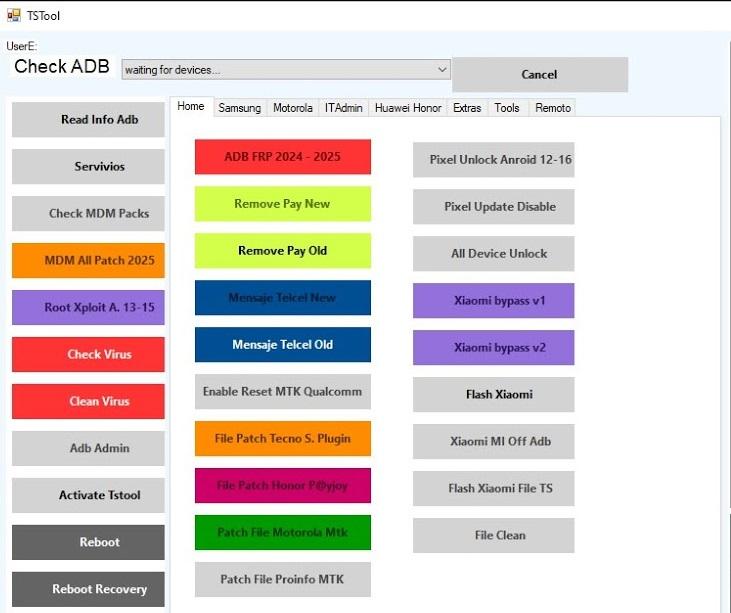Open the Tools tab
Screen dimensions: 731x613
point(507,108)
